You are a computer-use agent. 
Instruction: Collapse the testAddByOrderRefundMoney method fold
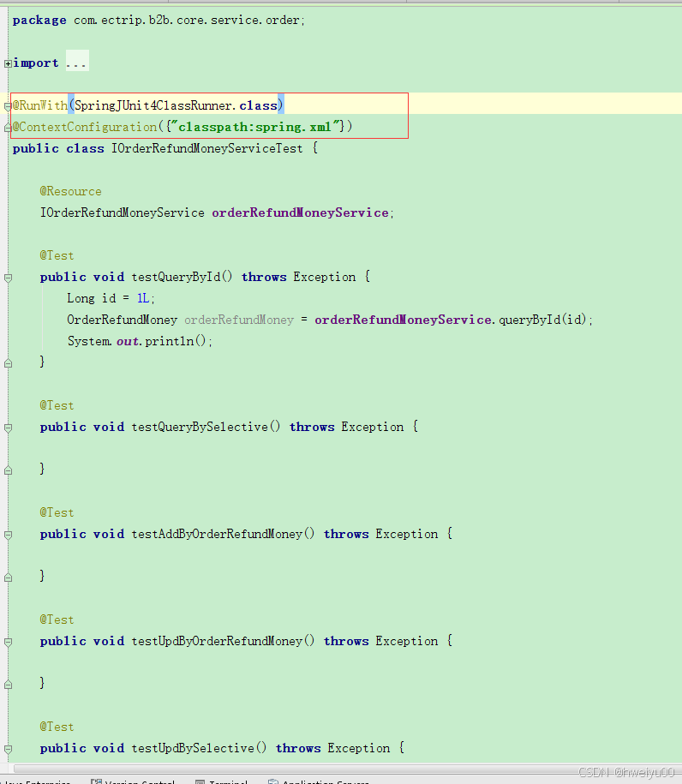tap(8, 535)
